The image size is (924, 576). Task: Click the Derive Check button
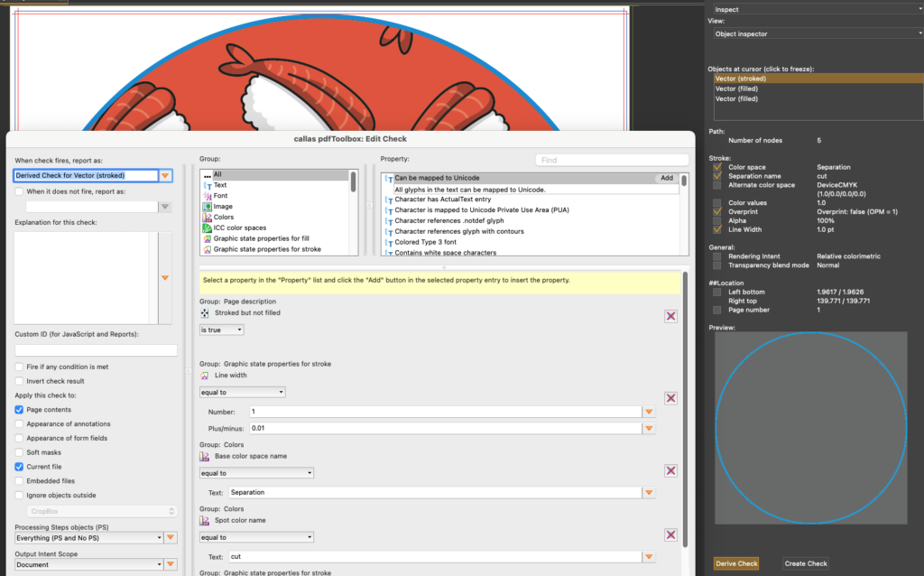735,562
